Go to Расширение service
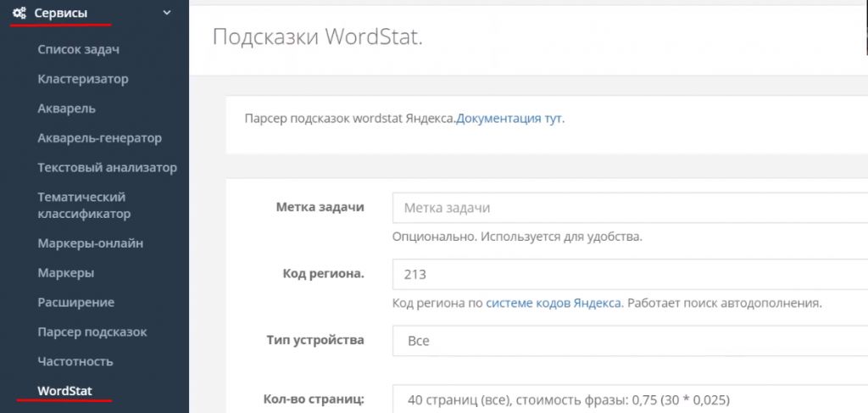The image size is (868, 413). (75, 302)
